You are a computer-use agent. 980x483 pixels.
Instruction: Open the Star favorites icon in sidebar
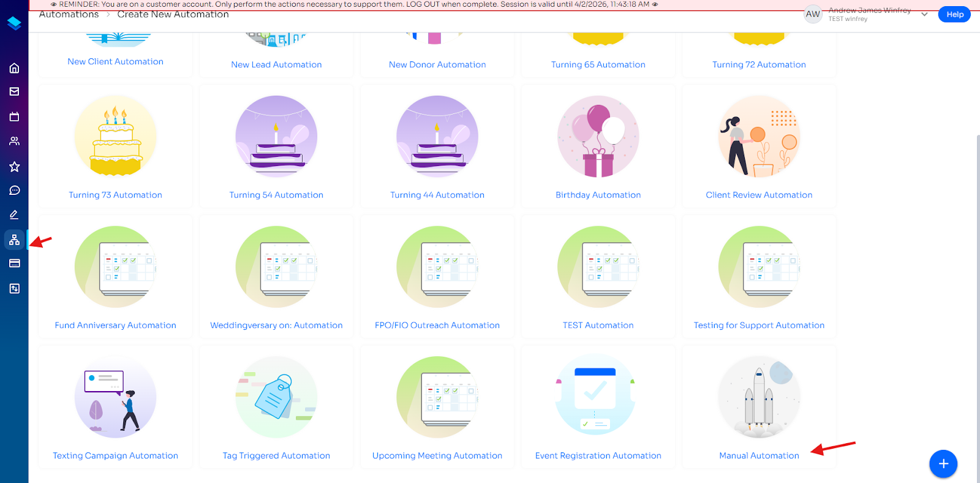point(14,166)
